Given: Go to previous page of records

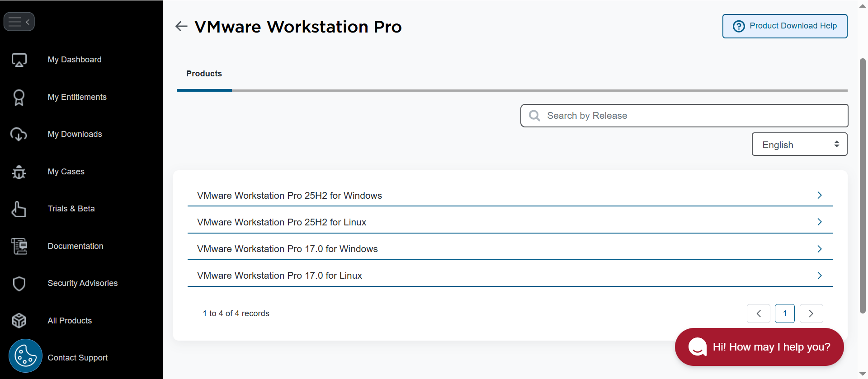Looking at the screenshot, I should click(x=759, y=313).
